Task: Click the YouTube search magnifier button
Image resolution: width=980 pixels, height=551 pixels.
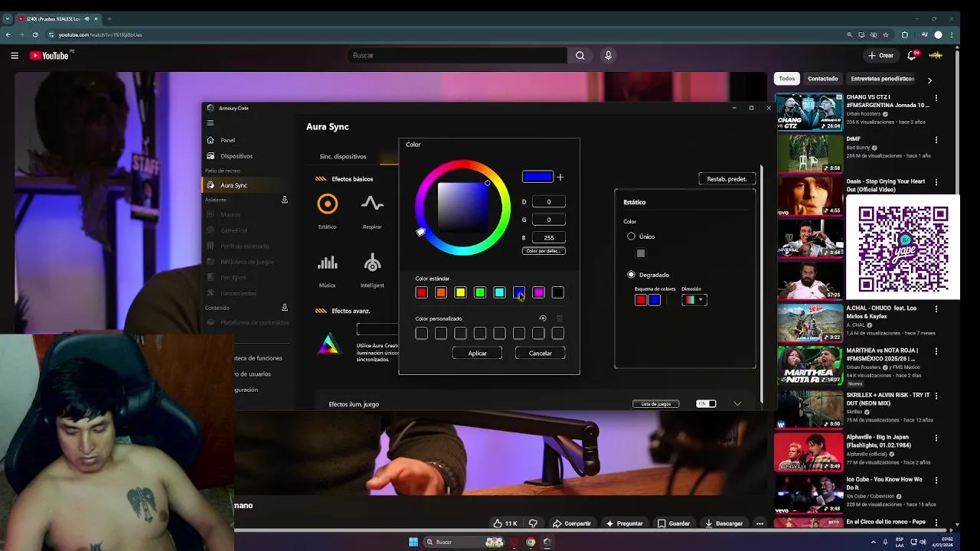Action: pos(580,55)
